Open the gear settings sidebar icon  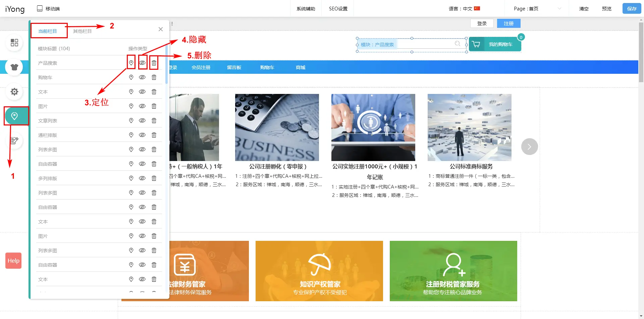pyautogui.click(x=14, y=92)
